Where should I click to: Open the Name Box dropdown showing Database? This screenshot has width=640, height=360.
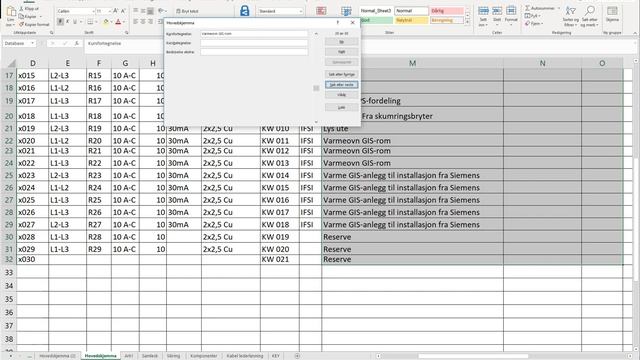33,43
